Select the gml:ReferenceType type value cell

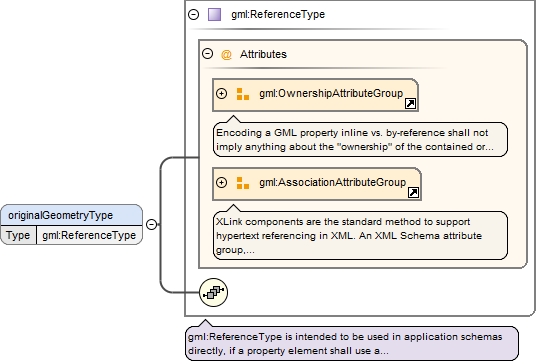(89, 235)
